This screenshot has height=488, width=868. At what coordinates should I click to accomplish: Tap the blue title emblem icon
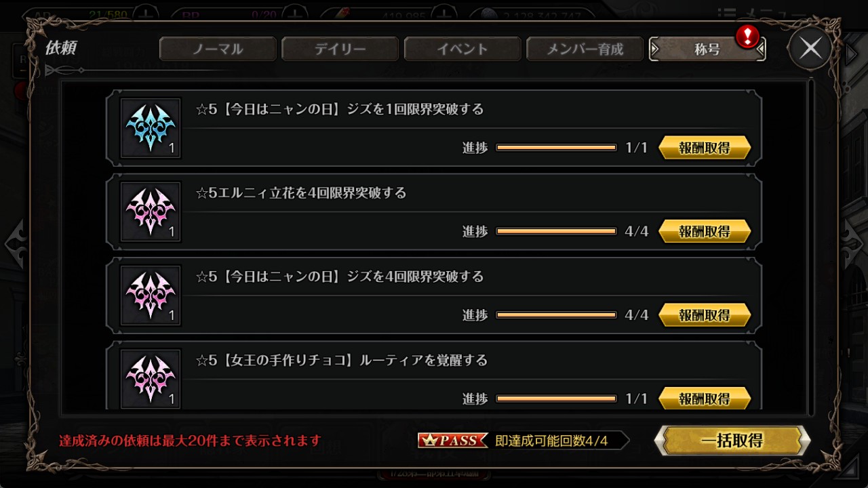(x=151, y=128)
